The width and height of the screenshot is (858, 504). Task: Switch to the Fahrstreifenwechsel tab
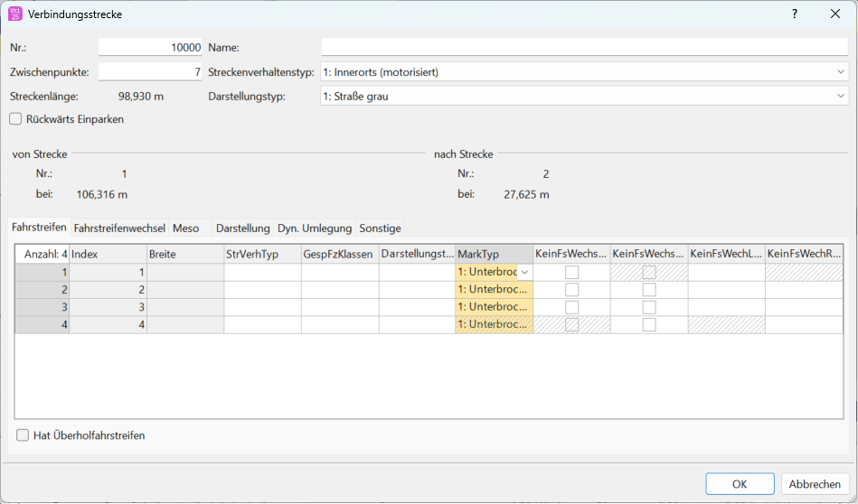coord(119,229)
